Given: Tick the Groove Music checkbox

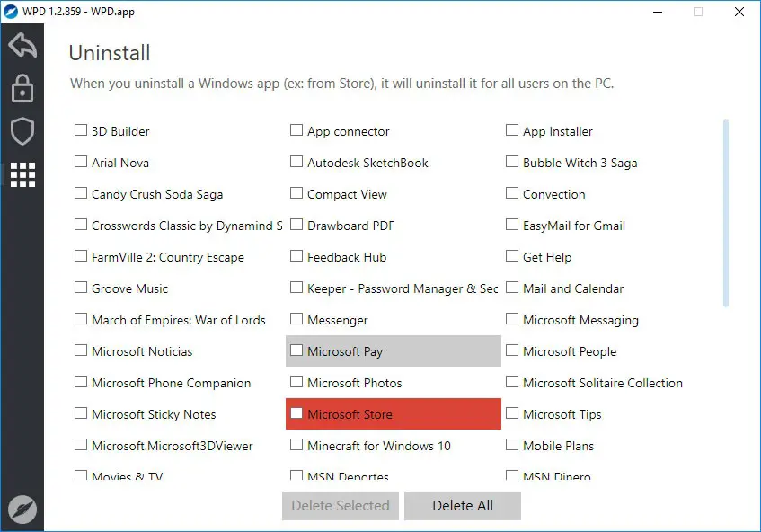Looking at the screenshot, I should [x=81, y=288].
